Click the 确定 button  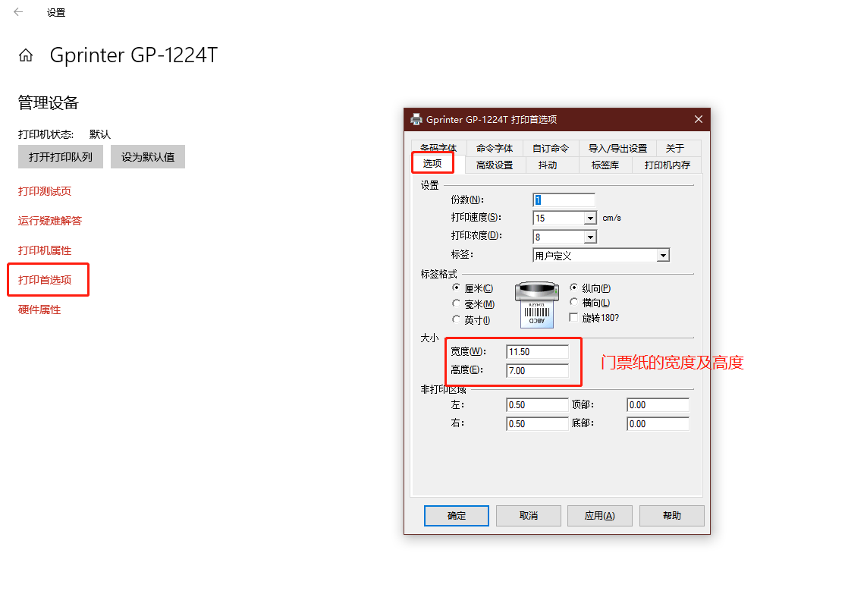[x=457, y=516]
